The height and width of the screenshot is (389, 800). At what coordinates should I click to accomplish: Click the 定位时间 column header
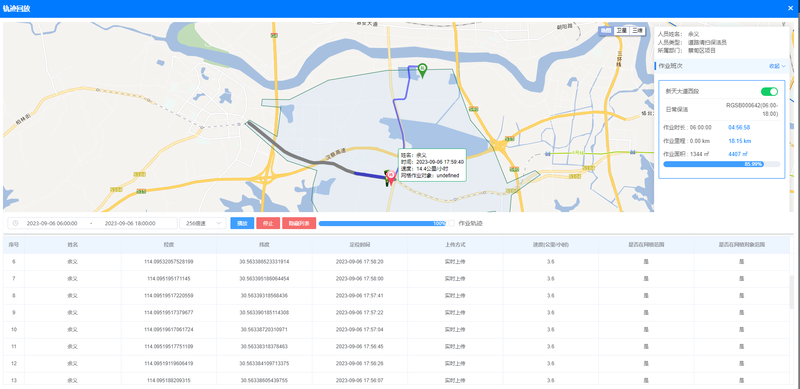tap(360, 245)
